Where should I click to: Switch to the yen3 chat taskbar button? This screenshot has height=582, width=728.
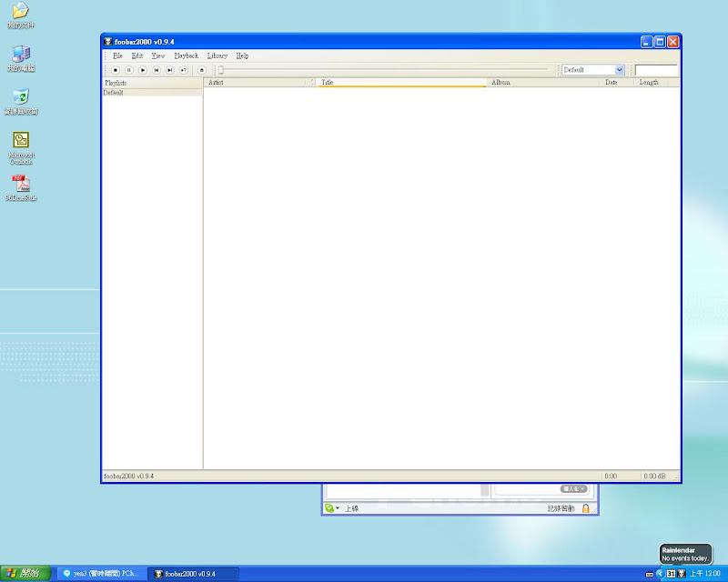(x=103, y=574)
